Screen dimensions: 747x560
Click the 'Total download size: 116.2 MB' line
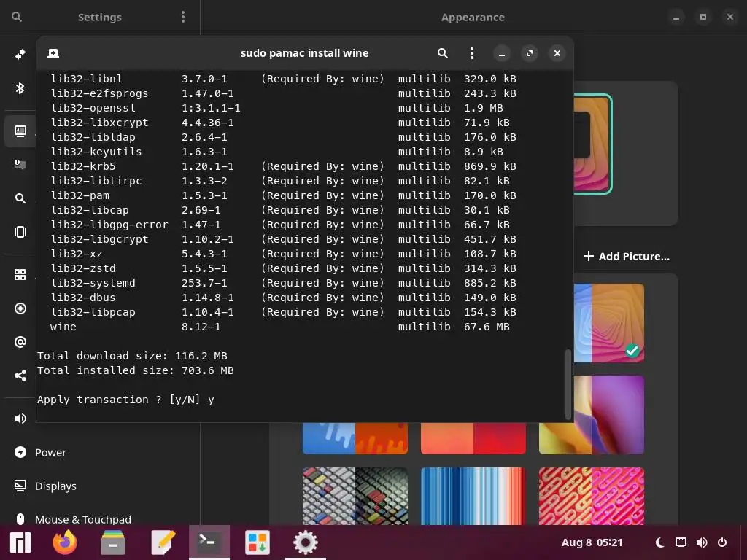[132, 356]
